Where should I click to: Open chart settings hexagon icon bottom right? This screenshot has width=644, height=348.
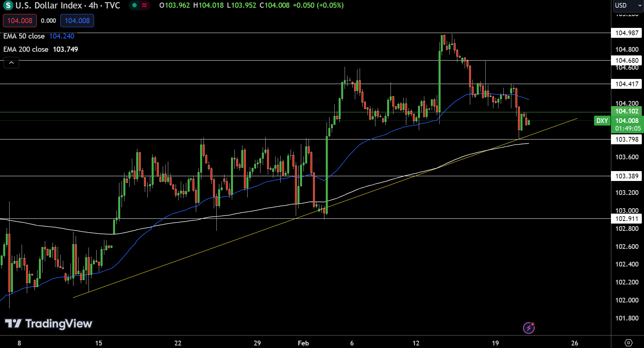pyautogui.click(x=629, y=343)
